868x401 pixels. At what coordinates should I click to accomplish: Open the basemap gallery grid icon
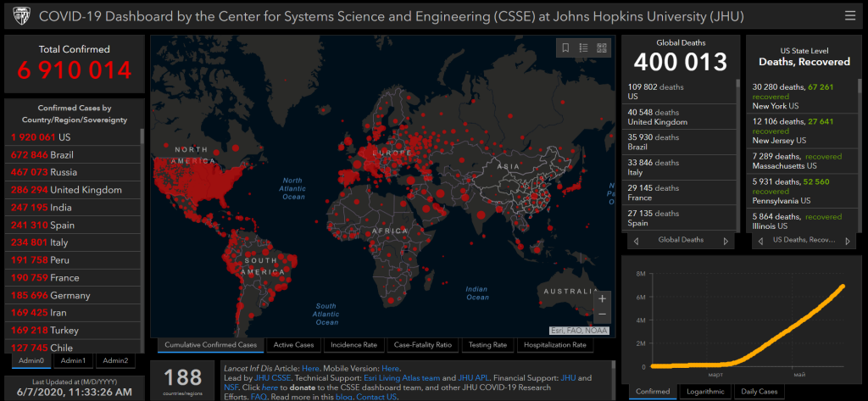(602, 48)
